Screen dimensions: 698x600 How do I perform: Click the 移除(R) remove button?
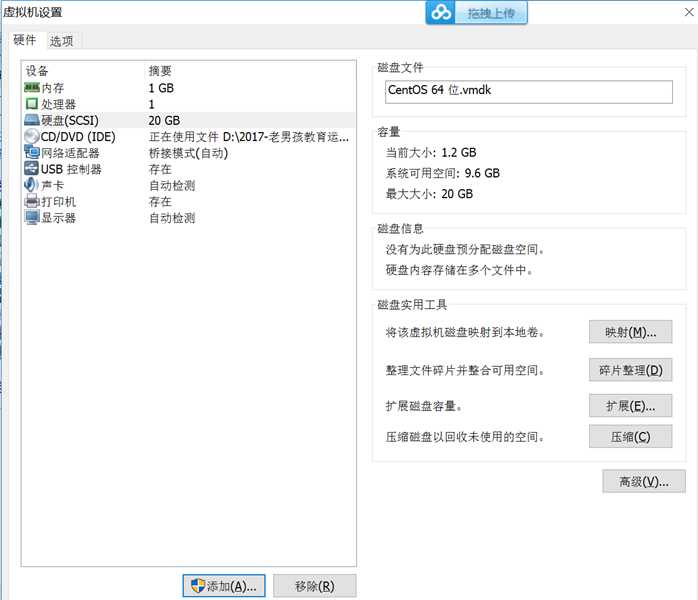pyautogui.click(x=314, y=586)
